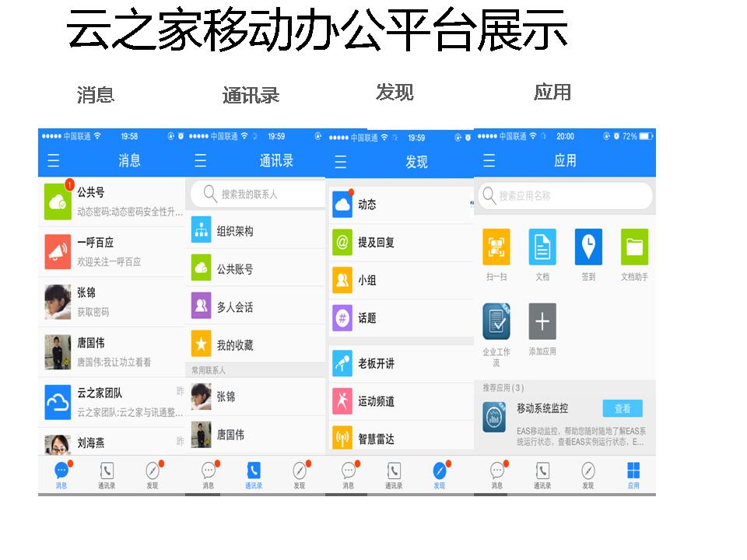Open the 企业工作流 workflow icon

(496, 321)
